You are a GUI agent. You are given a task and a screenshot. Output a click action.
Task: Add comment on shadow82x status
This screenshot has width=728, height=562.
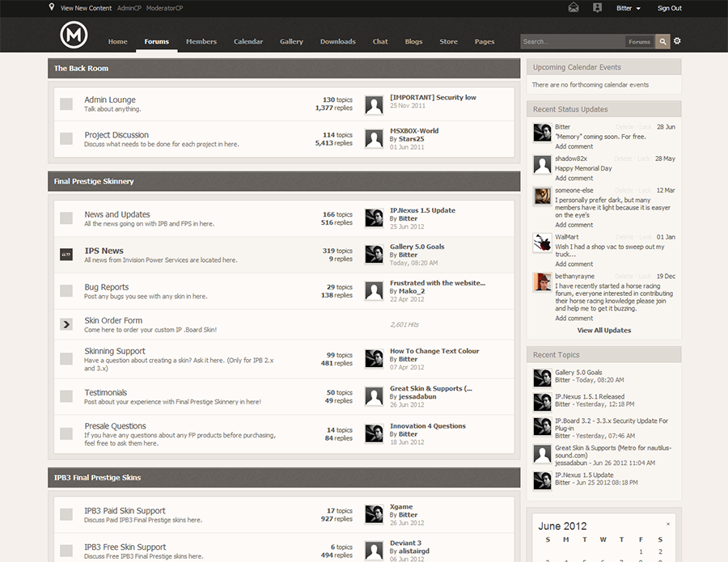click(x=574, y=178)
